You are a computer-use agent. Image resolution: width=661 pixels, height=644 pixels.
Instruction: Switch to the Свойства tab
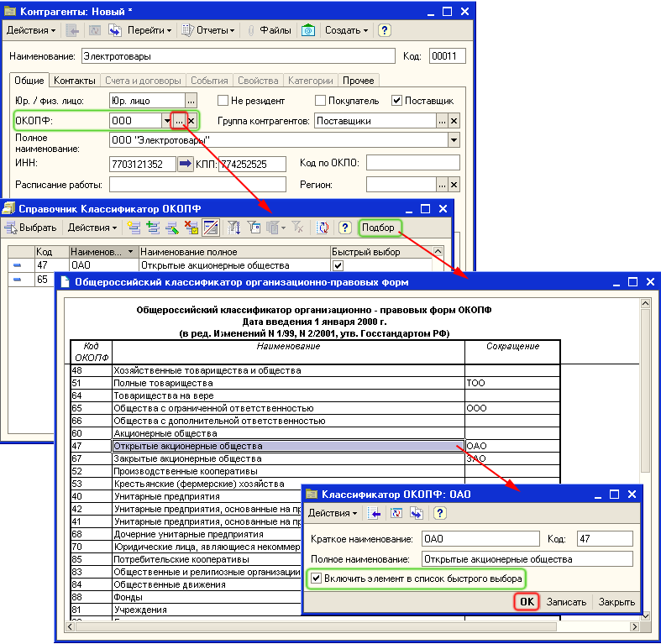tap(258, 81)
